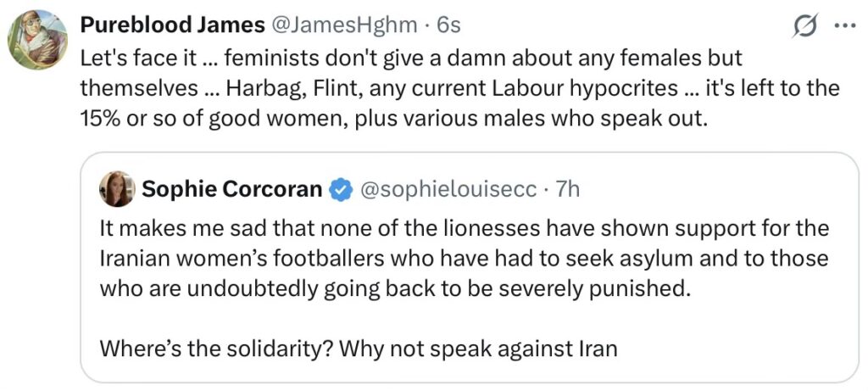Click the blue verified badge
This screenshot has height=391, width=868.
click(x=341, y=190)
